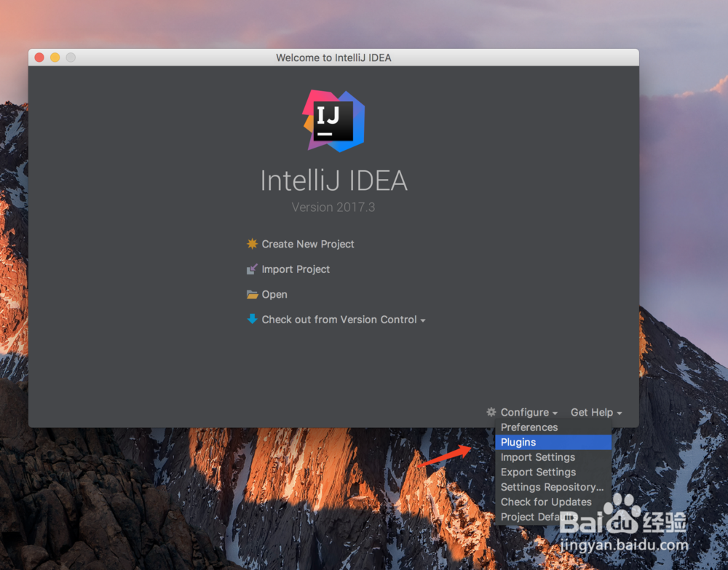Viewport: 728px width, 570px height.
Task: Click the Open folder icon
Action: click(252, 294)
